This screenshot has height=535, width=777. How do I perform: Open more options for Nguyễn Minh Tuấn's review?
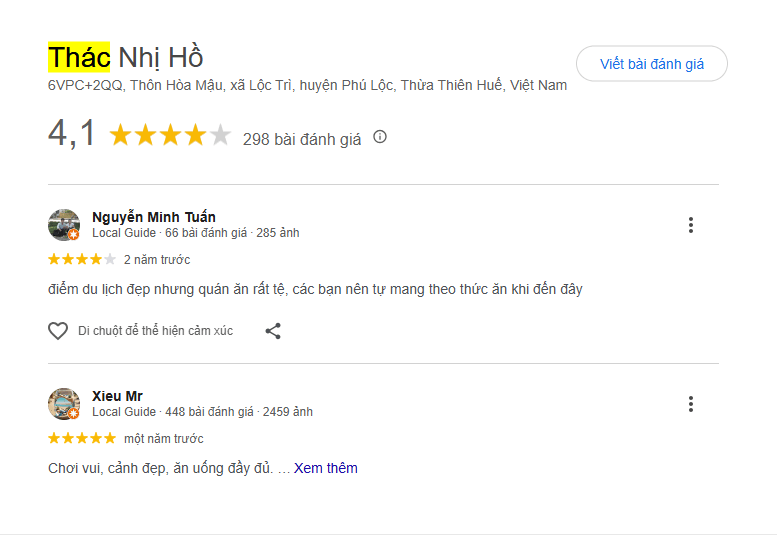click(690, 225)
